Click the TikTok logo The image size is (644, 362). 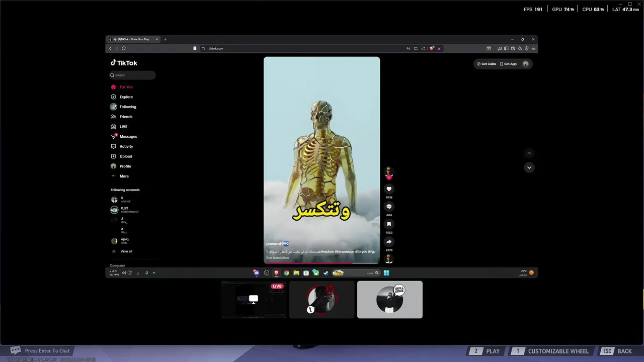coord(124,63)
